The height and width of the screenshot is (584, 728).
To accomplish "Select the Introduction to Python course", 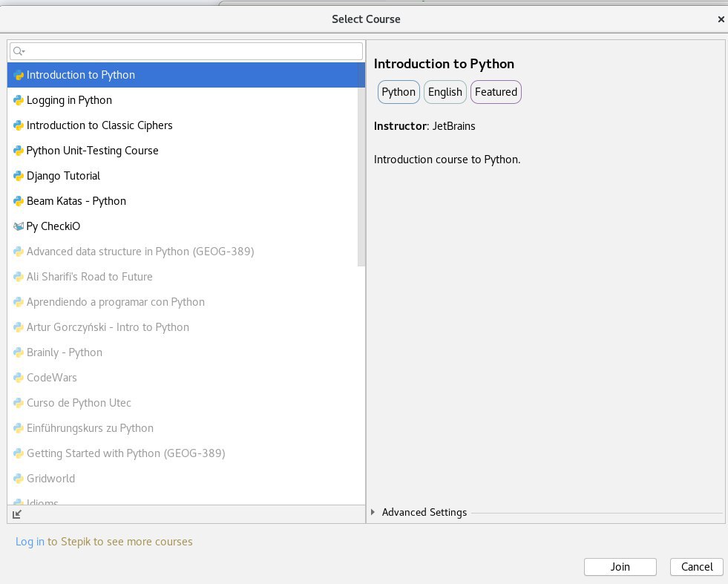I will click(x=81, y=75).
